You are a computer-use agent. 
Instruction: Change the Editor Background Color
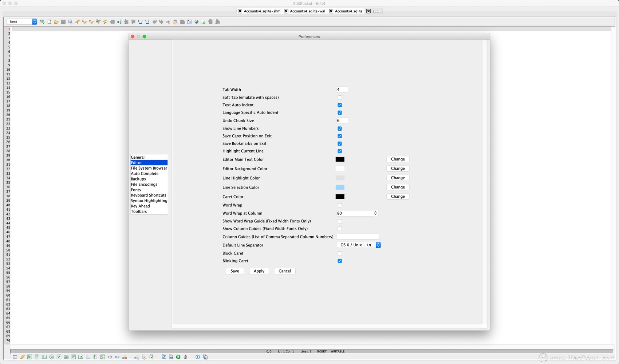point(398,169)
